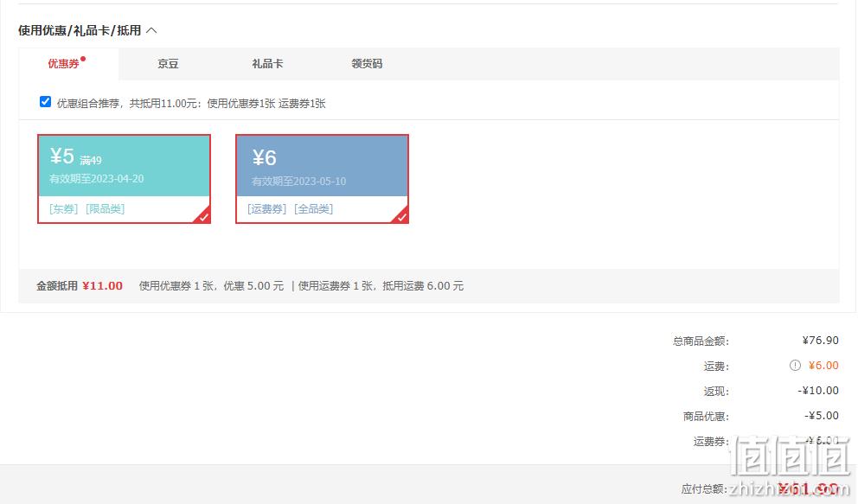The image size is (858, 504).
Task: Click the 使用优惠券 1 张 优惠 5.00 元 text
Action: point(211,286)
